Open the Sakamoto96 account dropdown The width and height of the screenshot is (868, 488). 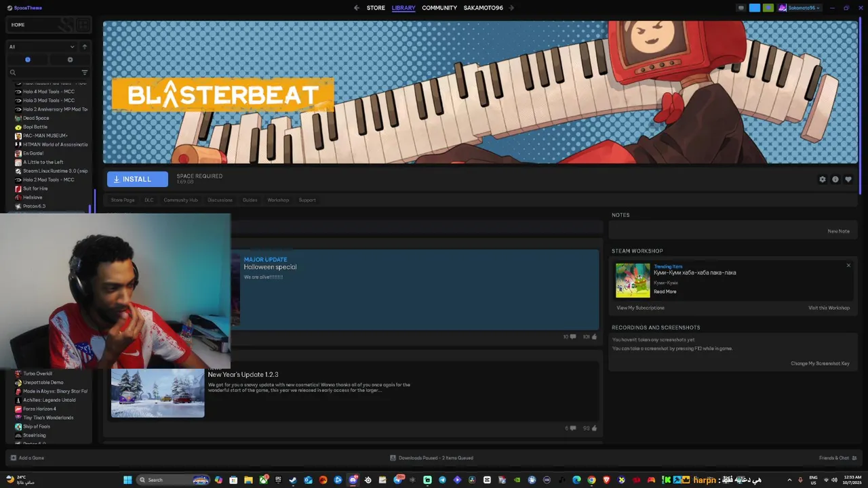click(800, 8)
